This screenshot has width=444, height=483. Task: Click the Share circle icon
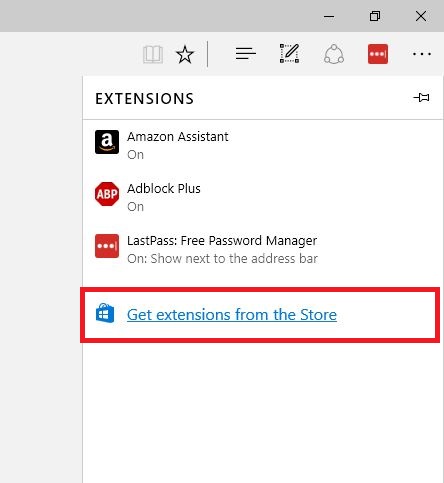click(x=334, y=54)
